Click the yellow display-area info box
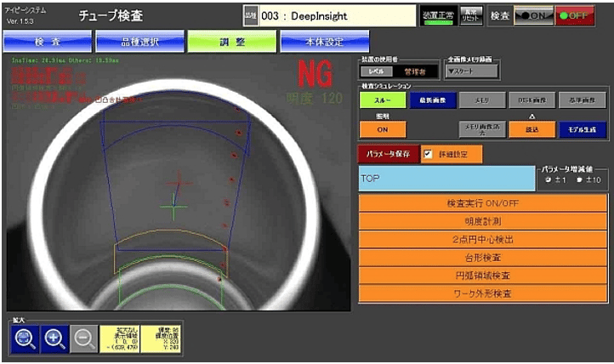Screen dimensions: 614x364 [119, 338]
